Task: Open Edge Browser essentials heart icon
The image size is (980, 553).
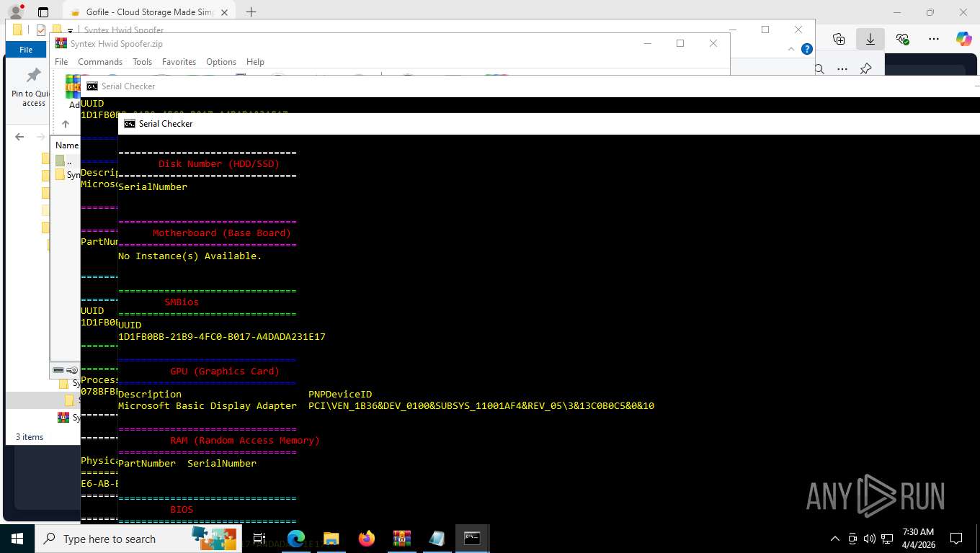Action: (902, 39)
